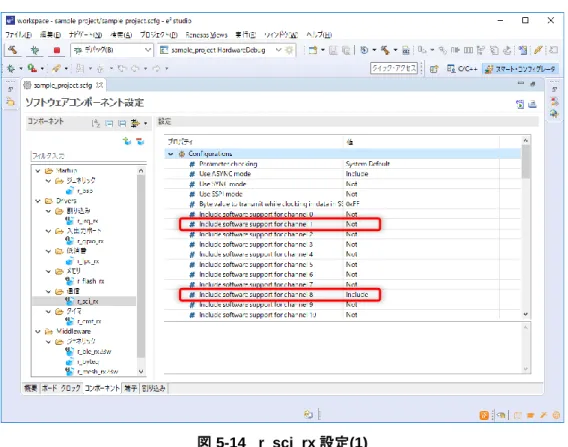Click the down arrow of the component tree scrollbar
Image resolution: width=568 pixels, height=447 pixels.
point(141,371)
